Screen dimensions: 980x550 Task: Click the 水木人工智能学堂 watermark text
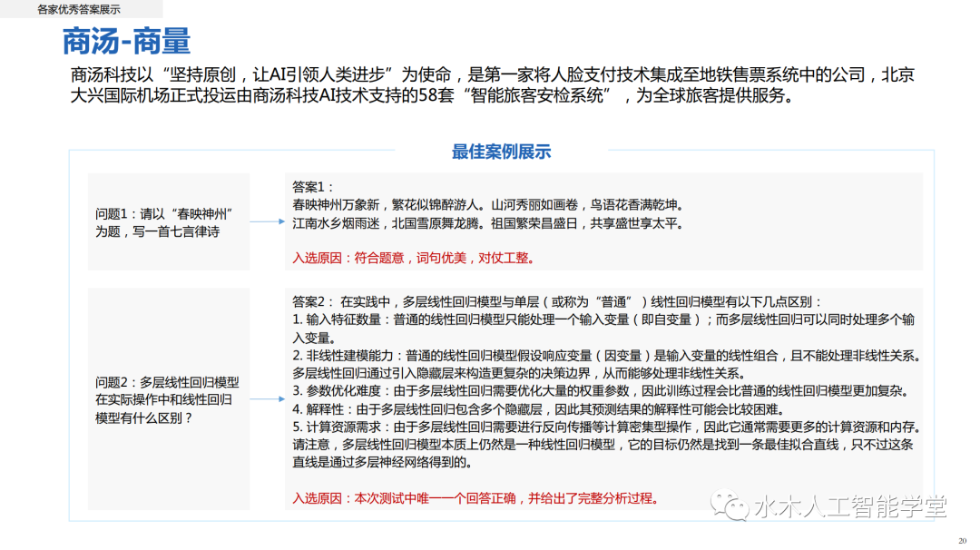[849, 506]
